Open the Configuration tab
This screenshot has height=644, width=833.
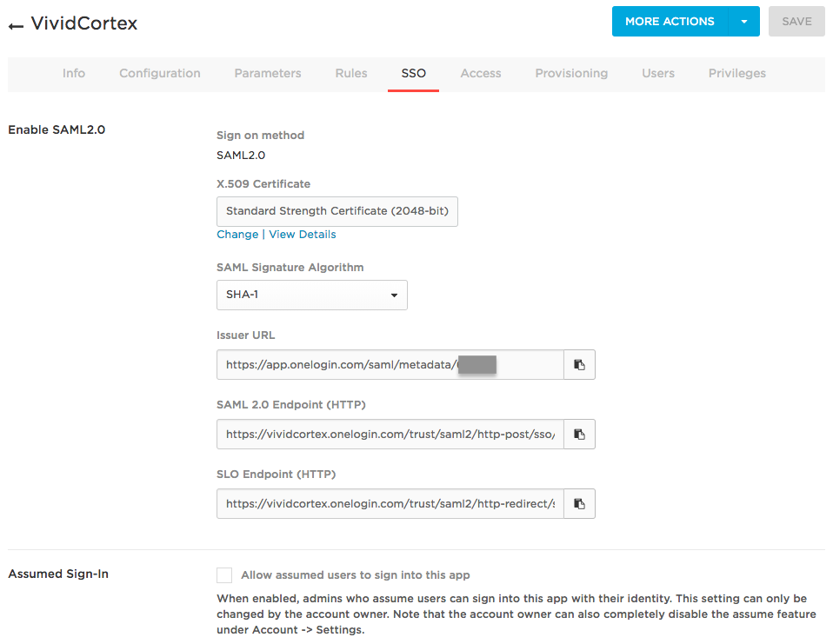point(160,73)
